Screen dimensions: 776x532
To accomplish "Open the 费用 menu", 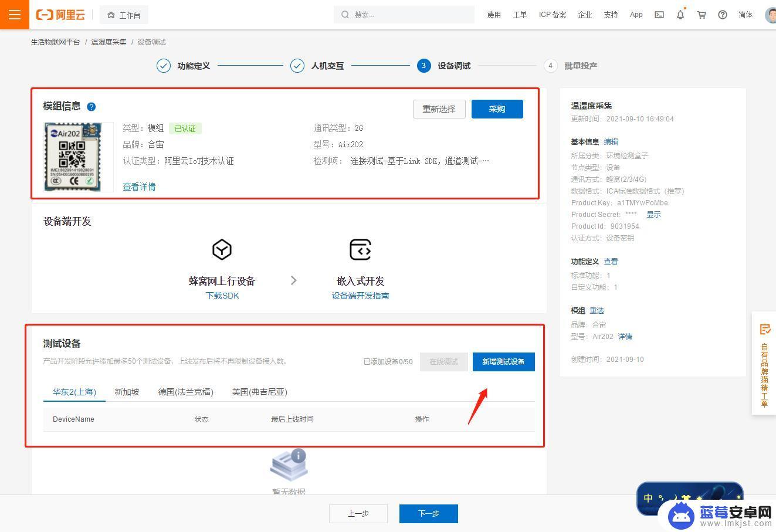I will coord(494,15).
